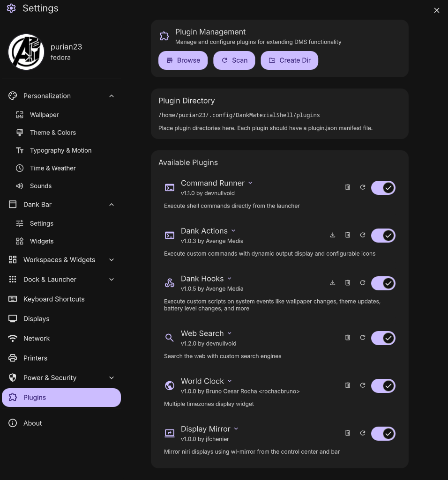Image resolution: width=448 pixels, height=480 pixels.
Task: Click the download icon for Dank Hooks
Action: [333, 282]
